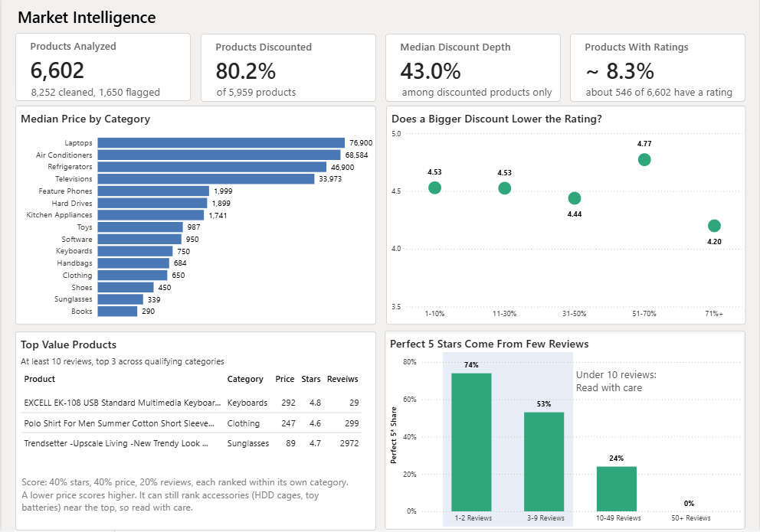The width and height of the screenshot is (760, 532).
Task: Sort by the Category column header
Action: 245,379
